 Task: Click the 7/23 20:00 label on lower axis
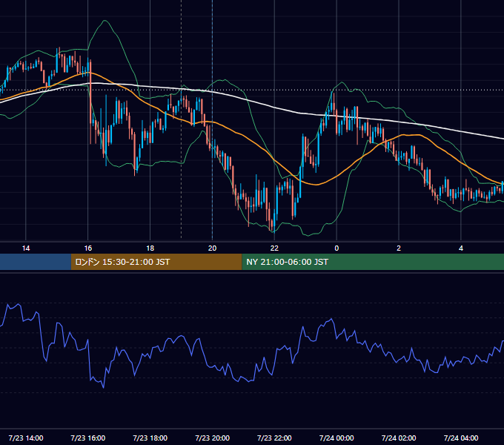point(212,438)
